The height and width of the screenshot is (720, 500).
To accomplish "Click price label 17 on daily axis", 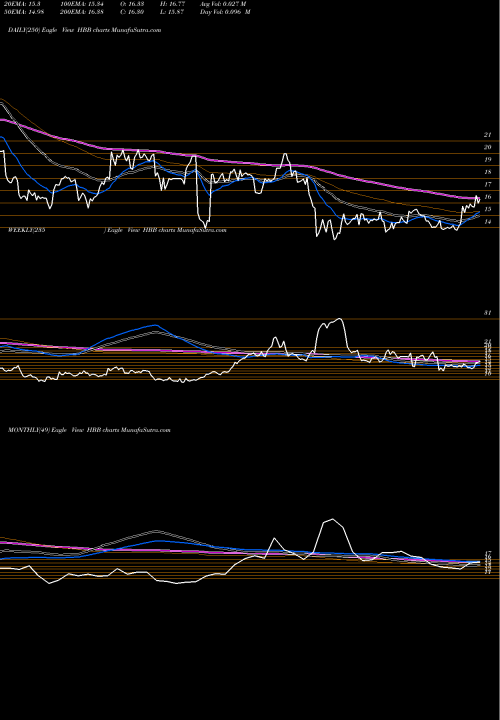I will click(x=487, y=184).
